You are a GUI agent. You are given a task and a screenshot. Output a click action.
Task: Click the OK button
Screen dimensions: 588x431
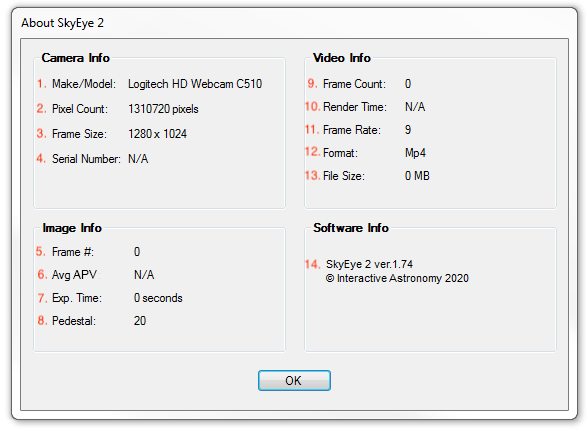click(294, 380)
